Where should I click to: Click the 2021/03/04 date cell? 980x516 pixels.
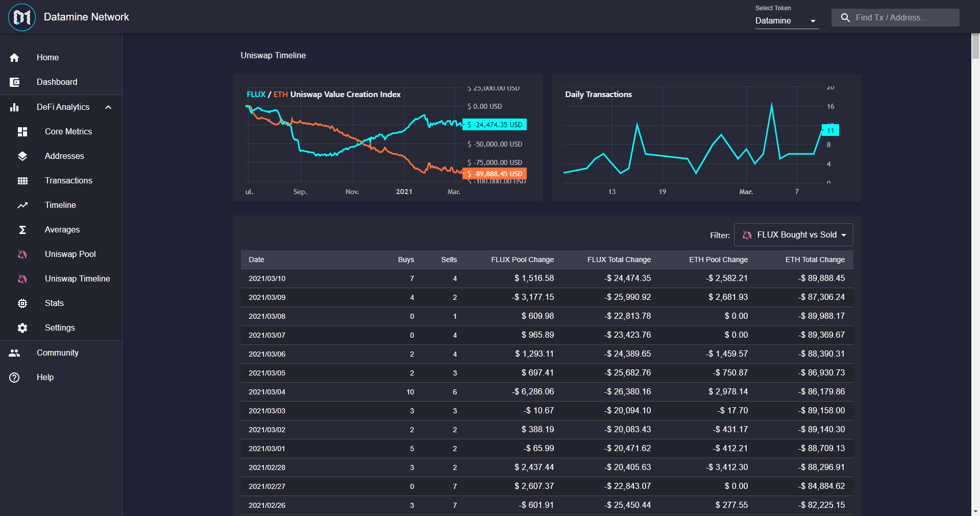[267, 392]
